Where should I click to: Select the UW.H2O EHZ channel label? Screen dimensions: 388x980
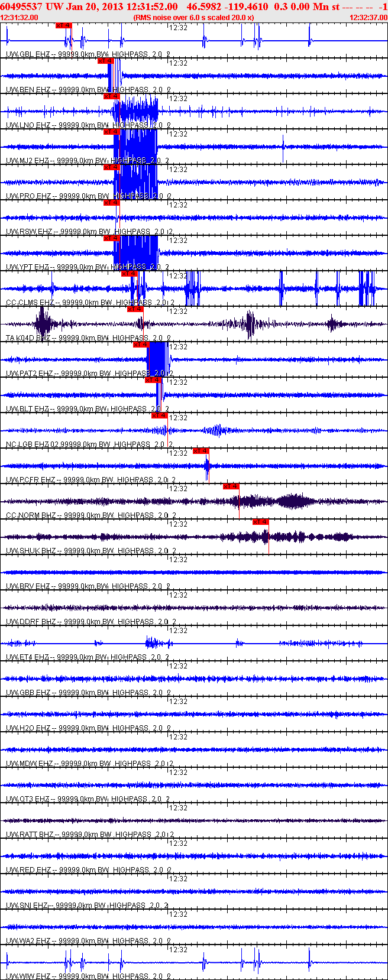[28, 728]
